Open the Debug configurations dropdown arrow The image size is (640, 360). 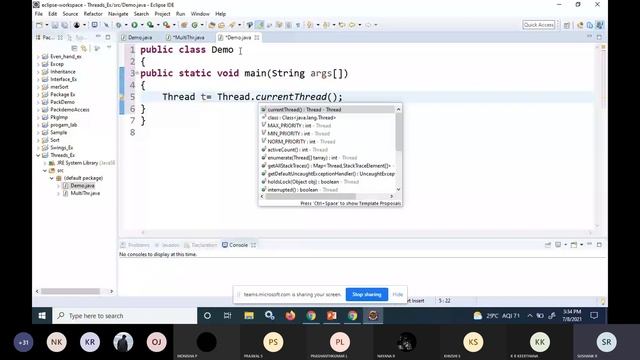126,25
